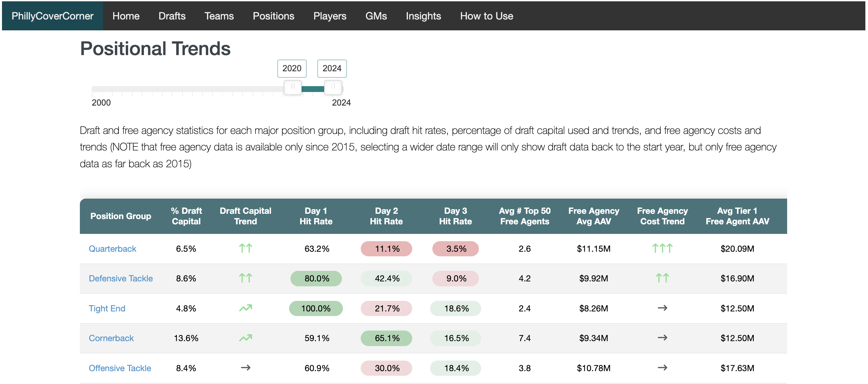
Task: Click Quarterback draft capital double-up arrow icon
Action: 245,249
